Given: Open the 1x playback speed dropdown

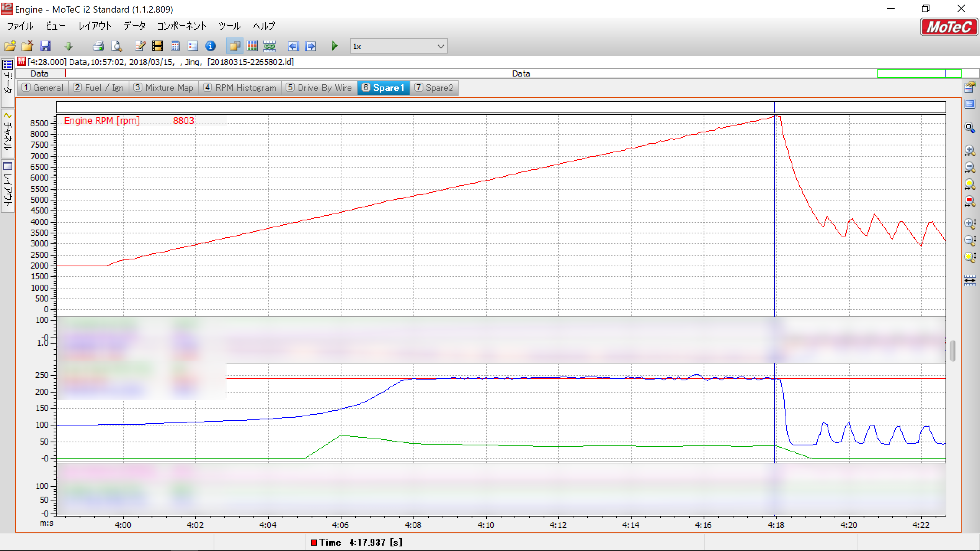Looking at the screenshot, I should click(x=441, y=46).
